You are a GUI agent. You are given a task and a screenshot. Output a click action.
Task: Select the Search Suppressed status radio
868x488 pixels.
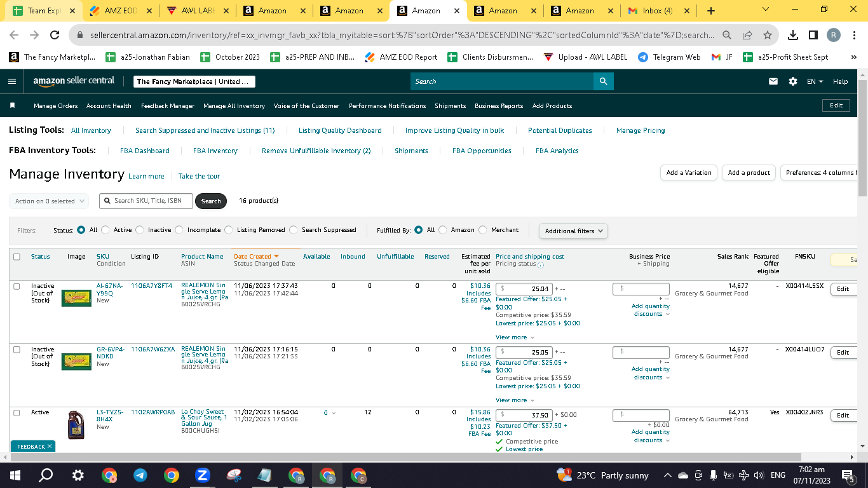(294, 230)
